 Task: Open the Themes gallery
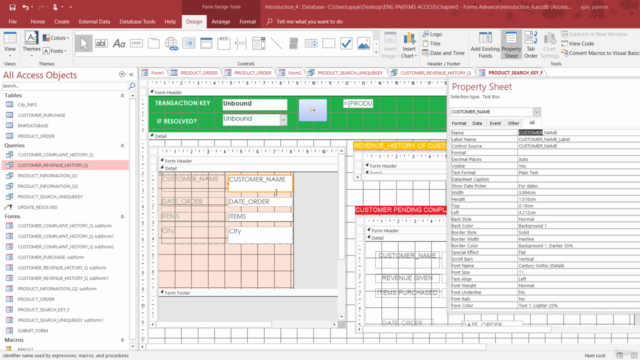click(x=31, y=44)
